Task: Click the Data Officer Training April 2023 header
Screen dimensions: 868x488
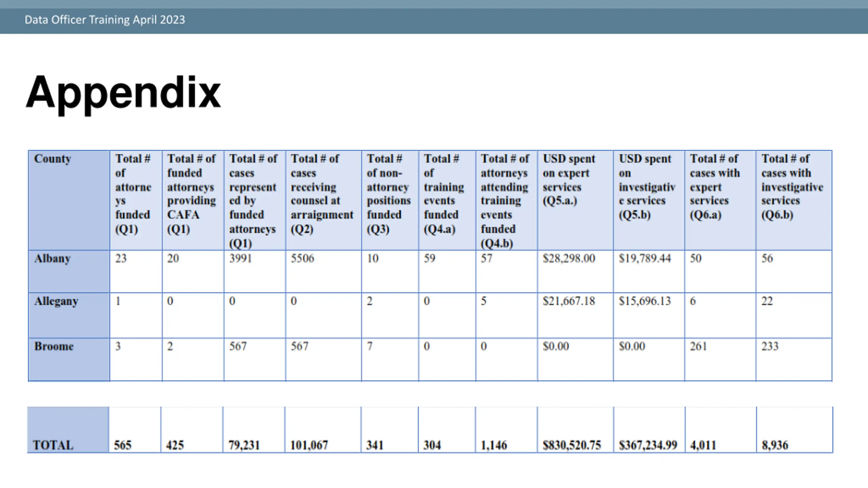Action: pos(105,20)
